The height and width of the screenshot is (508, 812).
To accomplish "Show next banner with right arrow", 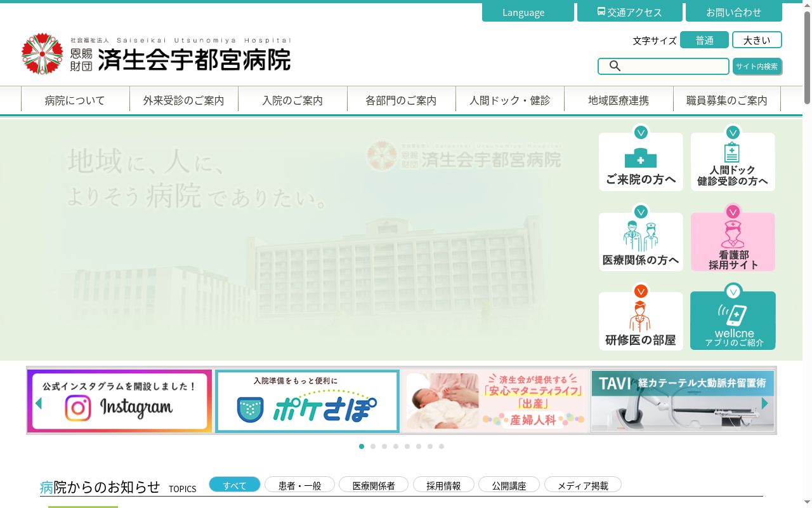I will coord(764,403).
